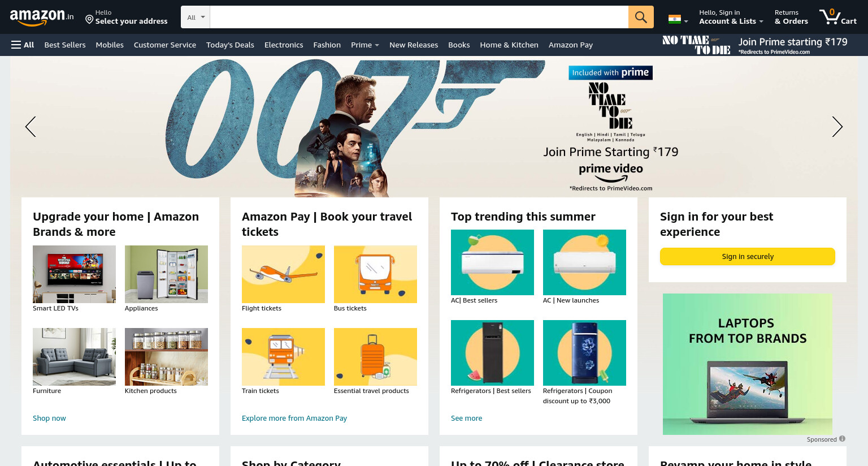Open Today's Deals in navigation bar
The image size is (868, 466).
point(230,45)
